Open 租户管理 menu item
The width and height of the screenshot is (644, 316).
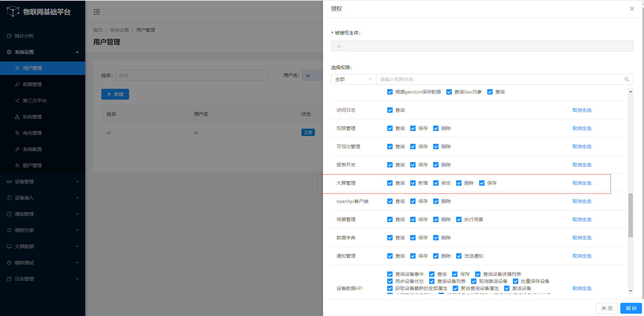click(x=32, y=165)
